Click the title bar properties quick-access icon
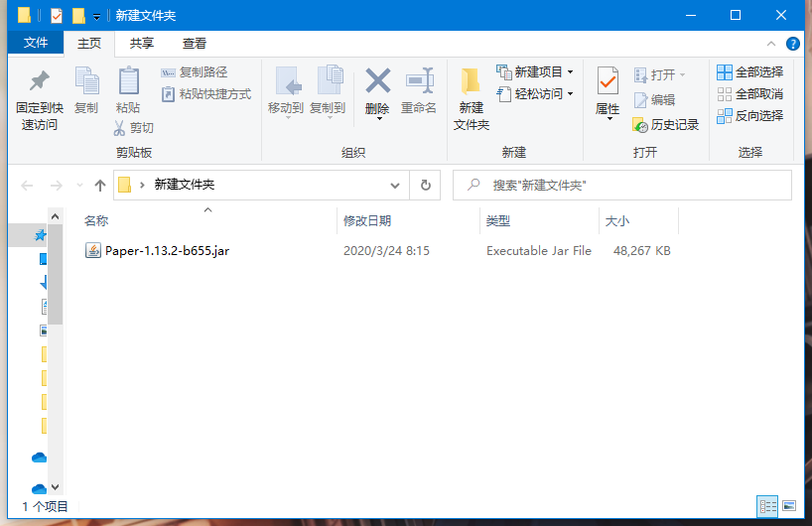812x526 pixels. click(x=56, y=16)
